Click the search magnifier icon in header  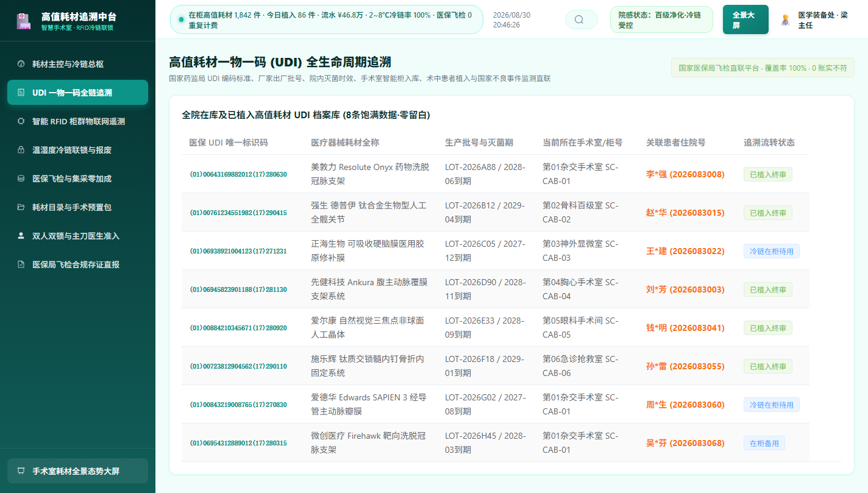[x=579, y=20]
